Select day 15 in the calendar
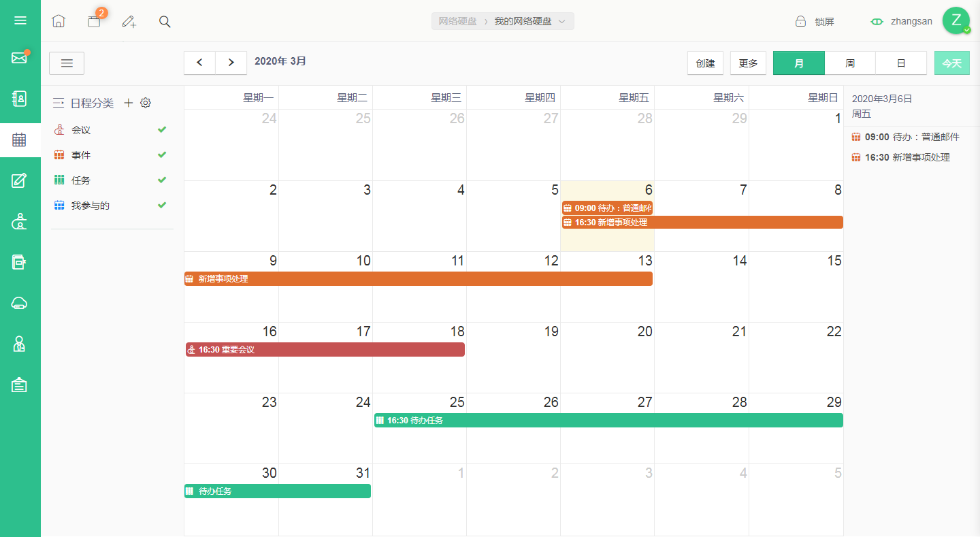 coord(834,261)
